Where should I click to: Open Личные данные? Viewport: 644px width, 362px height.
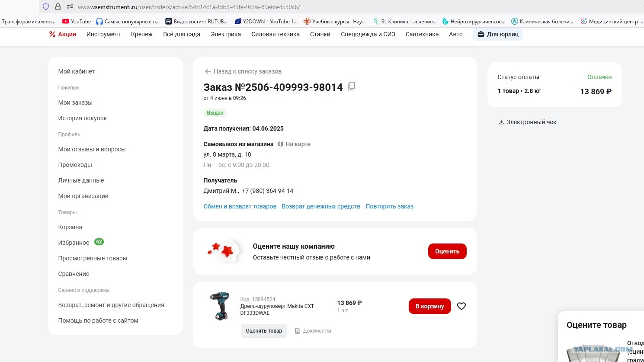(81, 180)
